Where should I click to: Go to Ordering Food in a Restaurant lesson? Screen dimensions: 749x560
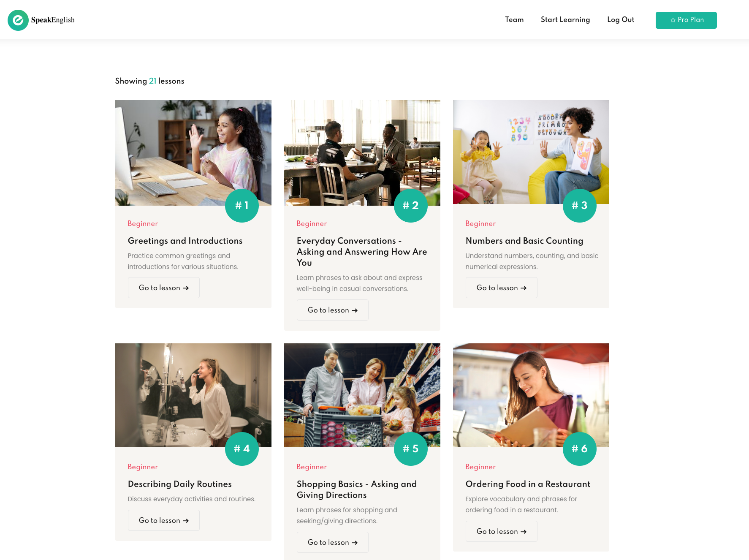click(x=502, y=531)
